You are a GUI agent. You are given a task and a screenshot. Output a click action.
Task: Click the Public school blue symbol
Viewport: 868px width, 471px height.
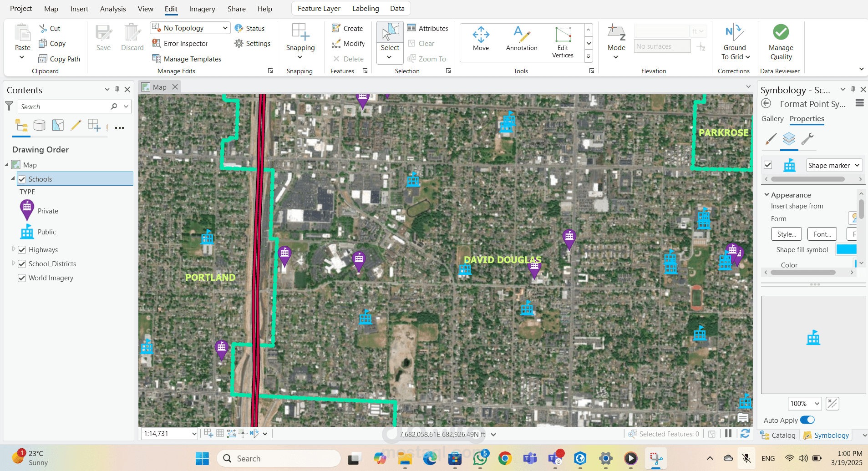point(27,232)
